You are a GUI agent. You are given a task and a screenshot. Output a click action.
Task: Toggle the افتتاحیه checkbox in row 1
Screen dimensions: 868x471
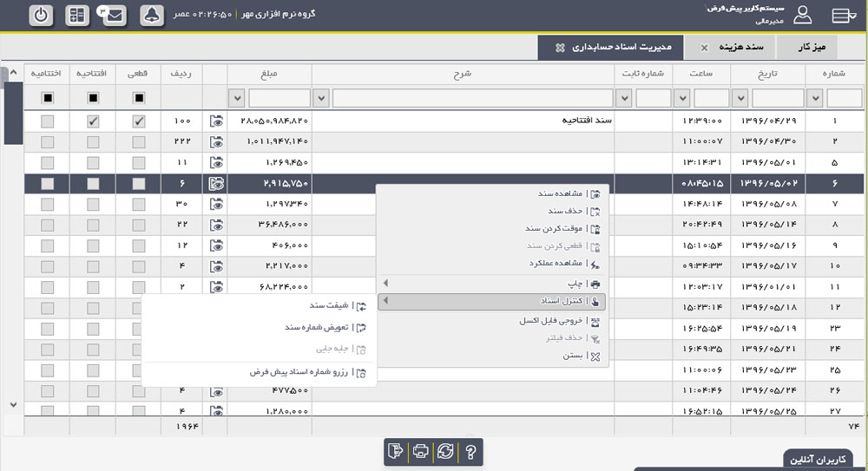pos(93,122)
